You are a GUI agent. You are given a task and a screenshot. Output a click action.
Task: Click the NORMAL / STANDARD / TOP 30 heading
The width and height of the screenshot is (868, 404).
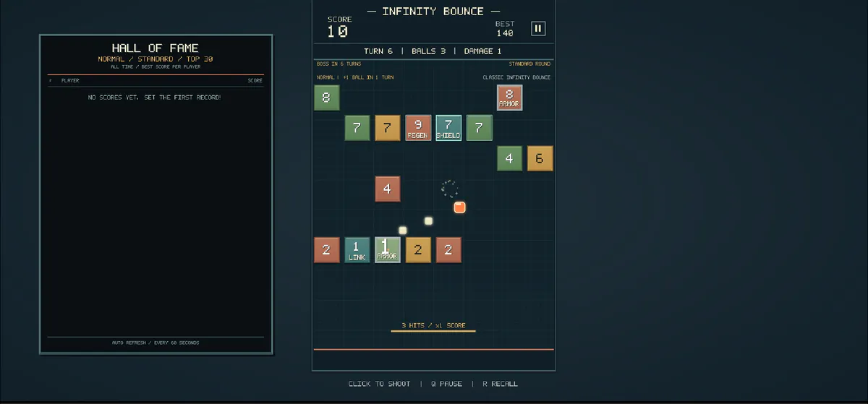tap(156, 59)
